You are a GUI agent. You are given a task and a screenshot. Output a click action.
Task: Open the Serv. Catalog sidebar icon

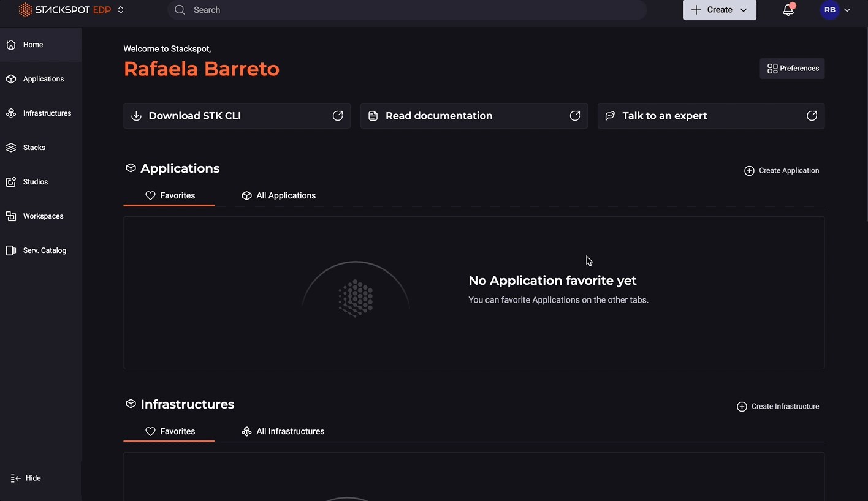11,250
